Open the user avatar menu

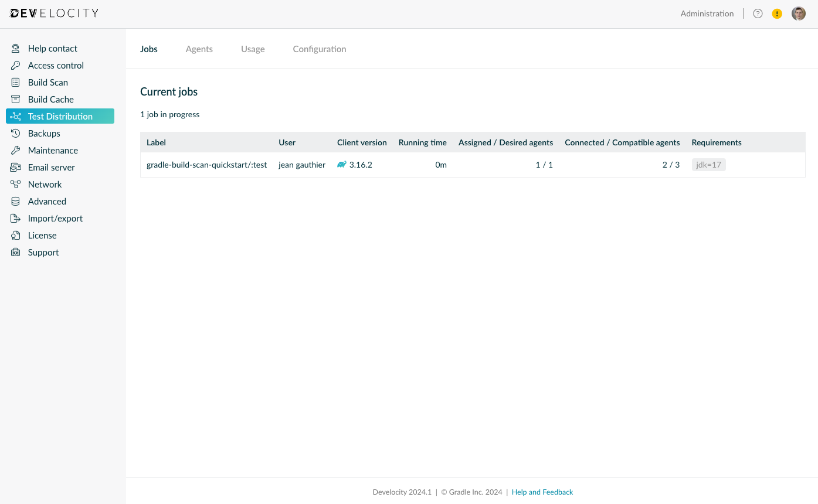pyautogui.click(x=799, y=13)
